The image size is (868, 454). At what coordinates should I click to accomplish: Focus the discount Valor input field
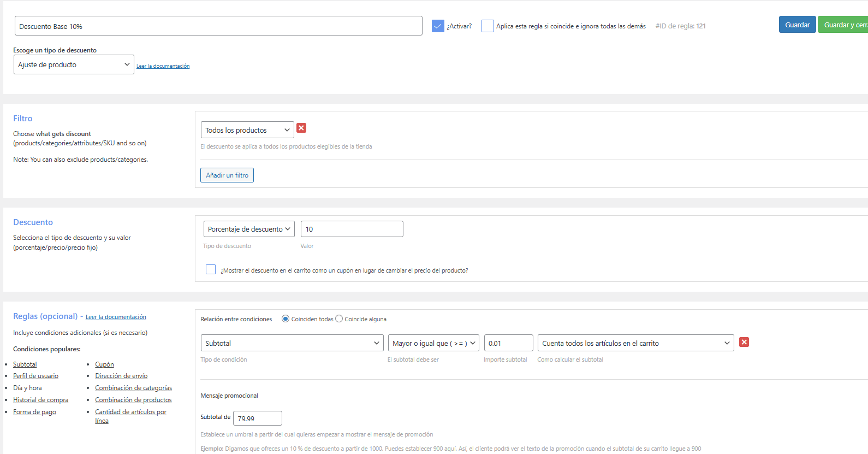352,229
